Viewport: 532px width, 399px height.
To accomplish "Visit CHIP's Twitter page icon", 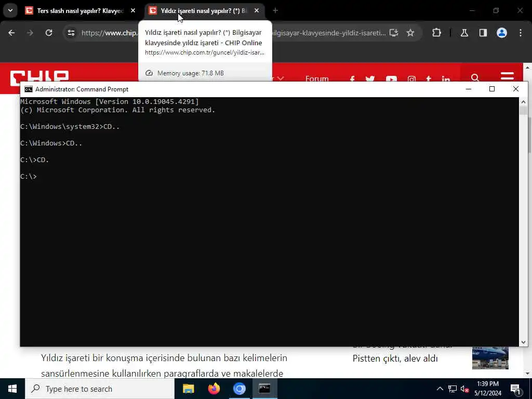I will pyautogui.click(x=370, y=79).
